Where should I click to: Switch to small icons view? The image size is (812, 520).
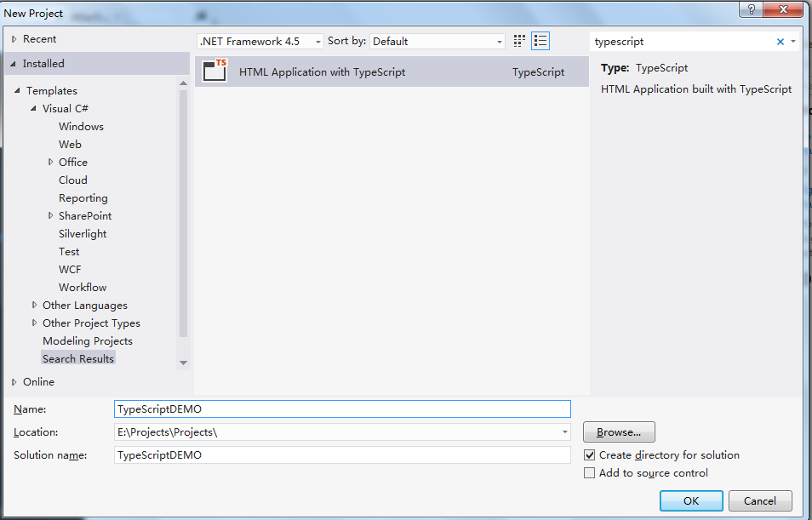pos(519,41)
